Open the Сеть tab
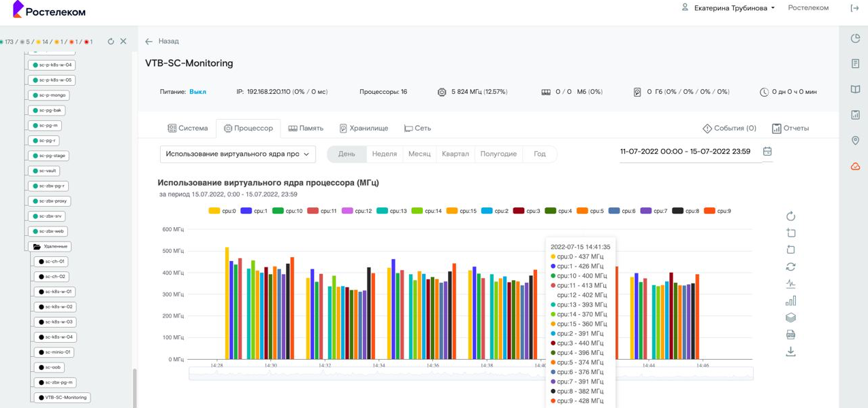 417,129
